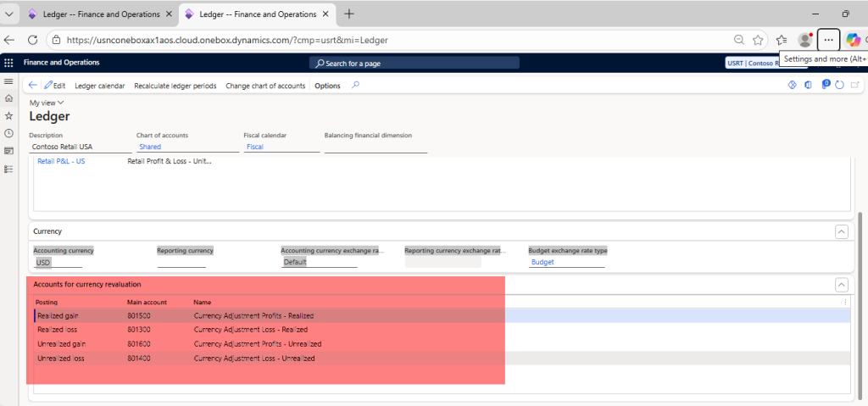
Task: Click Recalculate ledger periods
Action: tap(175, 86)
